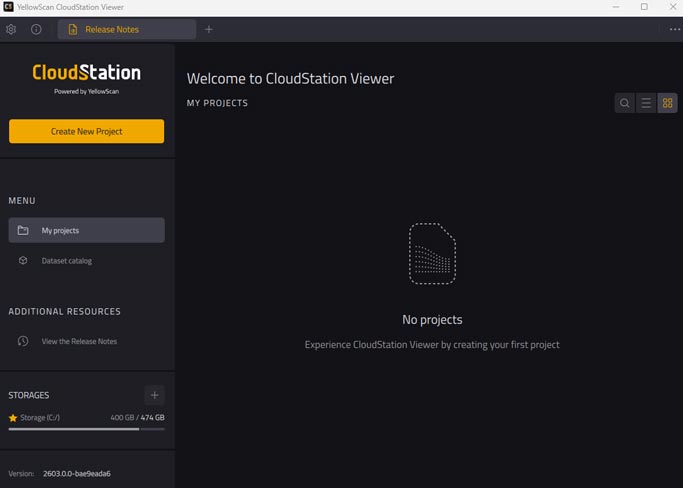The height and width of the screenshot is (488, 683).
Task: Click the info circle icon
Action: [x=36, y=29]
